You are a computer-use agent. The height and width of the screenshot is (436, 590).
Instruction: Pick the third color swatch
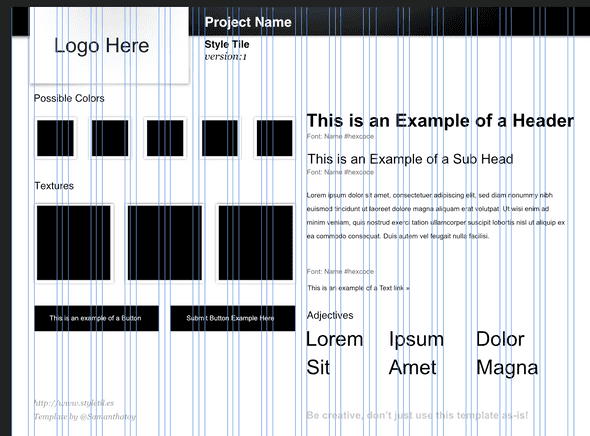tap(165, 138)
